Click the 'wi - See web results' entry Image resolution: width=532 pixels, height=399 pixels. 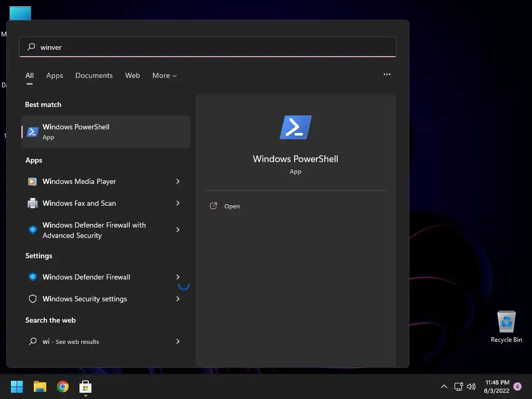(105, 341)
